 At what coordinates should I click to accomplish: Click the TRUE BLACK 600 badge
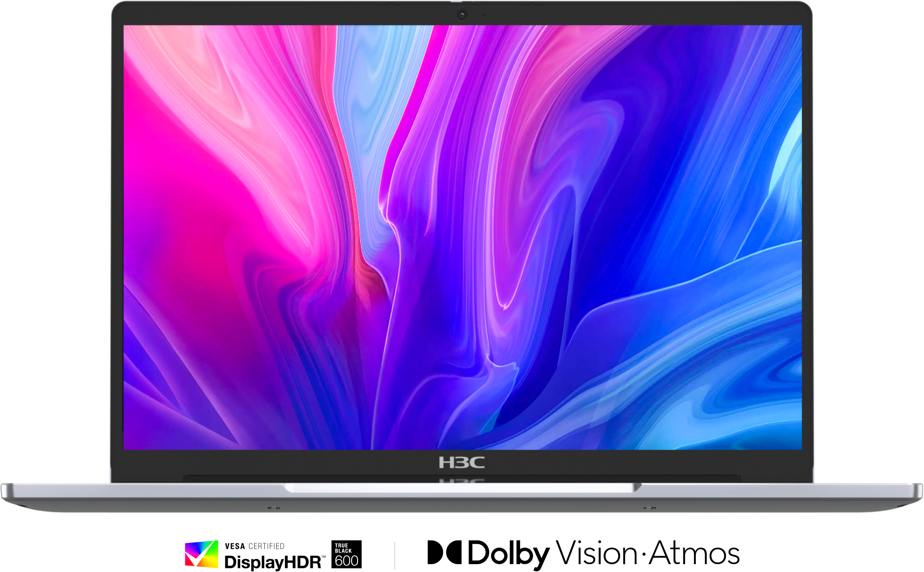(x=346, y=555)
